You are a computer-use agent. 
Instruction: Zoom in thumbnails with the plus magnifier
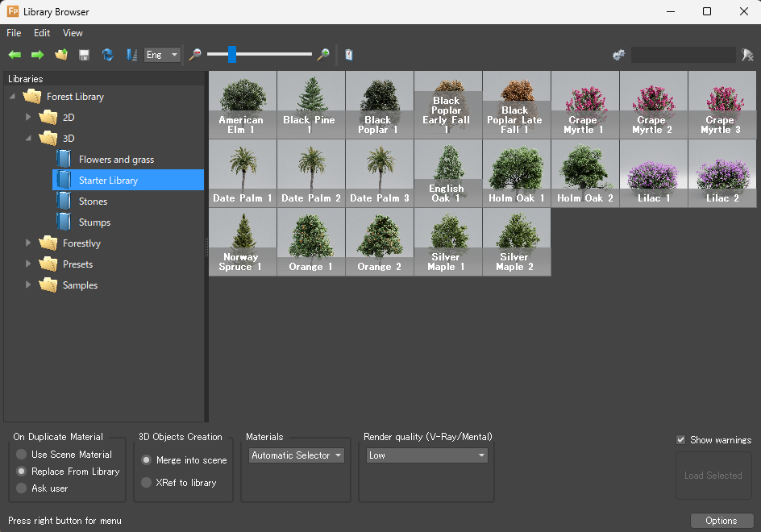pyautogui.click(x=323, y=54)
